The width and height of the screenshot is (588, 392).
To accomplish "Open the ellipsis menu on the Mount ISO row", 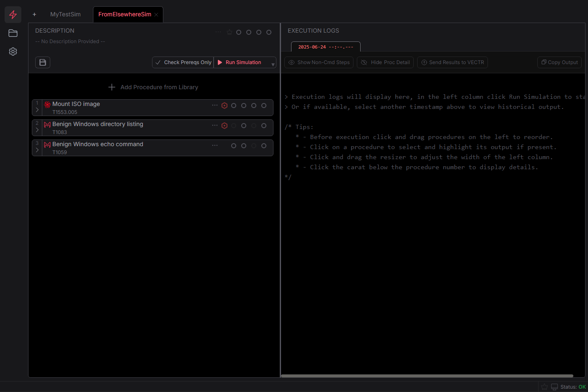I will pos(215,106).
